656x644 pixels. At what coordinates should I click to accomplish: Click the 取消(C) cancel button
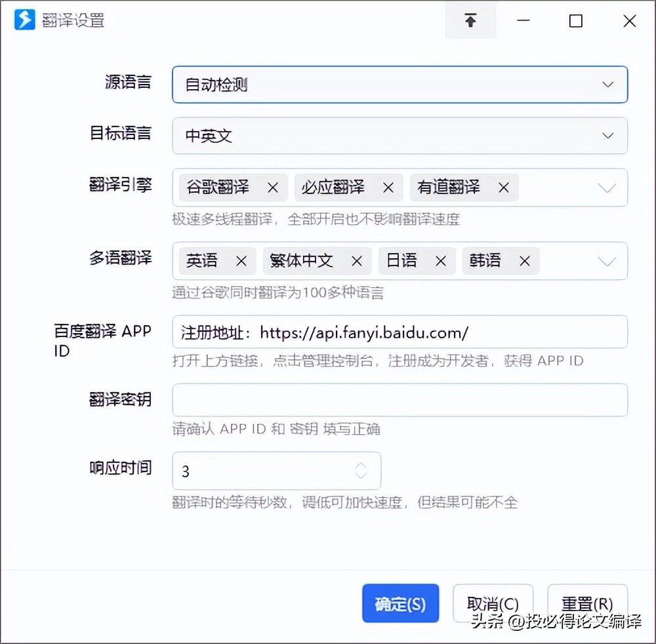pos(493,603)
